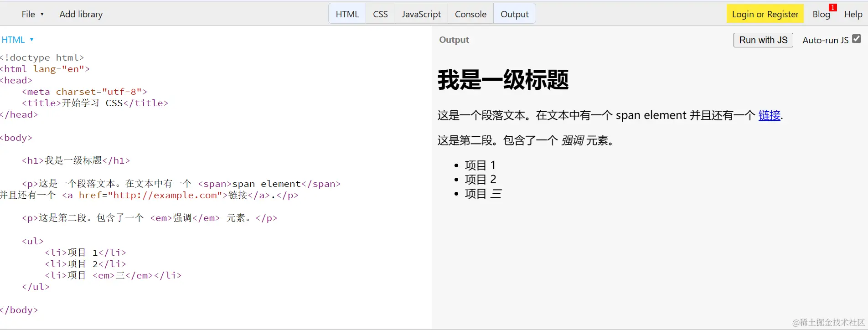Click the <li>项目 2</li> code line
868x330 pixels.
[85, 264]
